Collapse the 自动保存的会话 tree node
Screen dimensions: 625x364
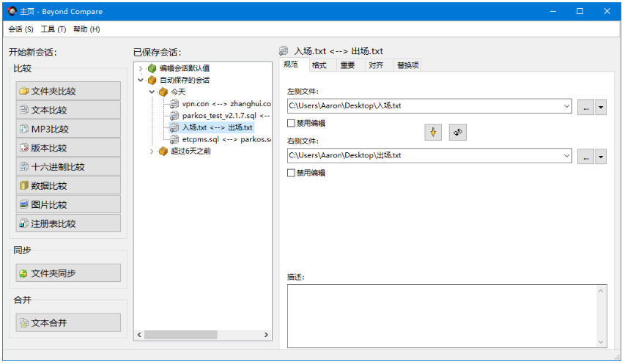pyautogui.click(x=140, y=80)
